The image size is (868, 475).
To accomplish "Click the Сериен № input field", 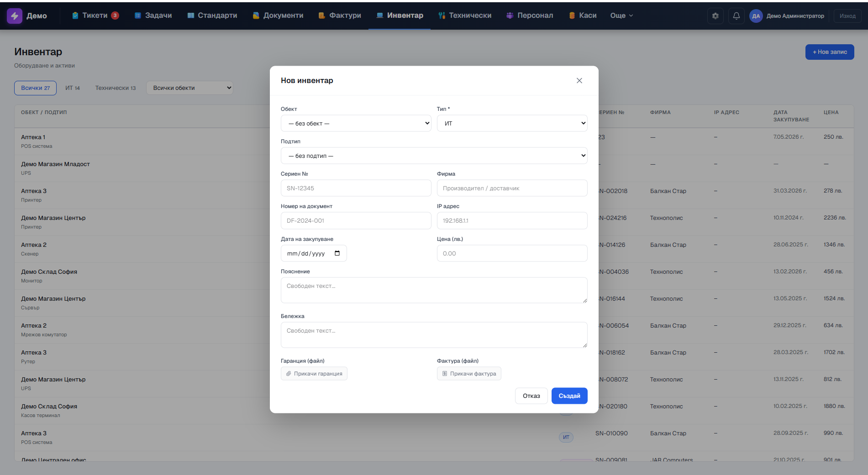I will point(356,188).
